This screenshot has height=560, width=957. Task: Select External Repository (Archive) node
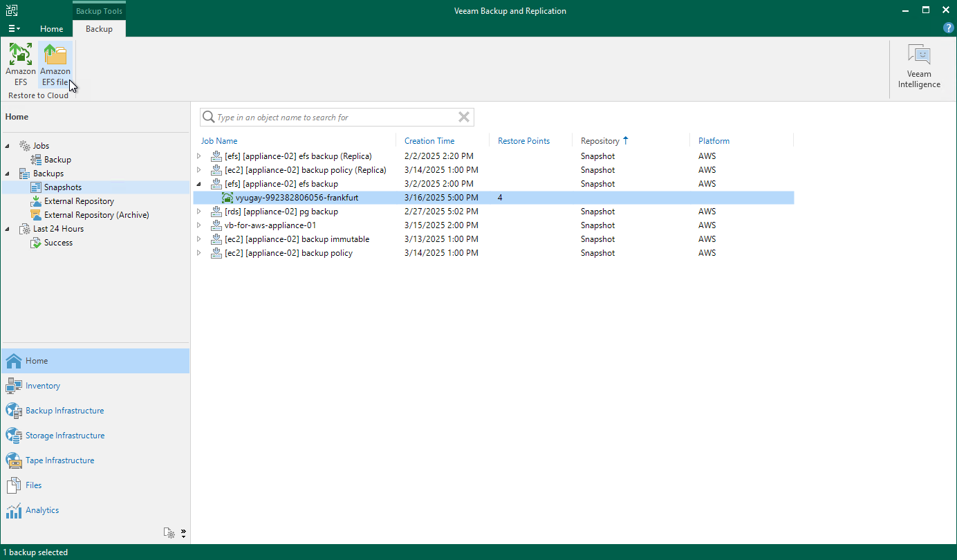coord(97,215)
